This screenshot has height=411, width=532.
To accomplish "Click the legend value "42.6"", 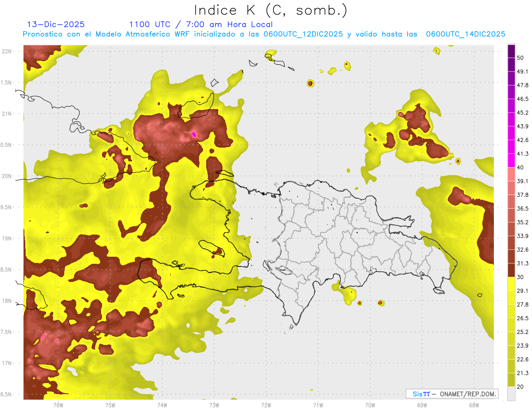I will (523, 140).
